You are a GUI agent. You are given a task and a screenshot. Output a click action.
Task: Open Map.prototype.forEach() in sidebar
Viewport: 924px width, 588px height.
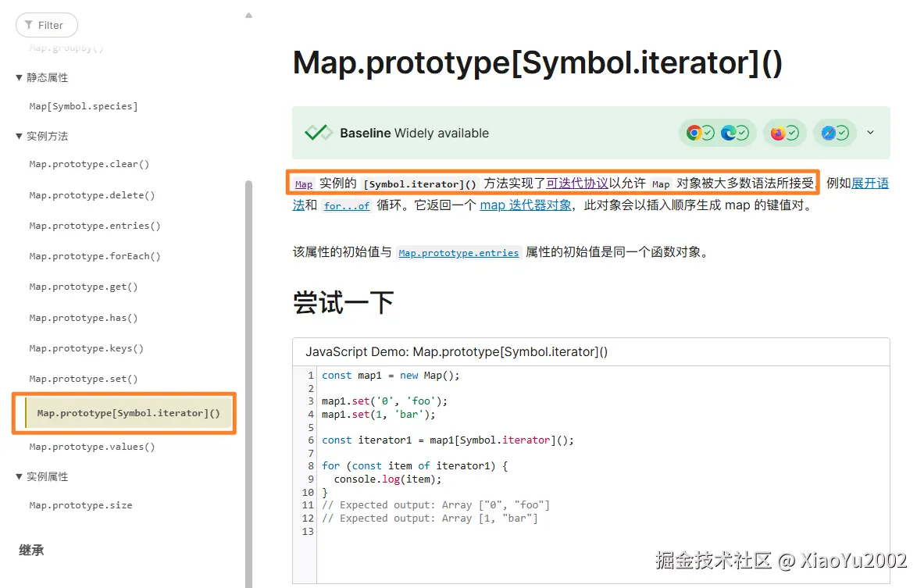coord(95,256)
